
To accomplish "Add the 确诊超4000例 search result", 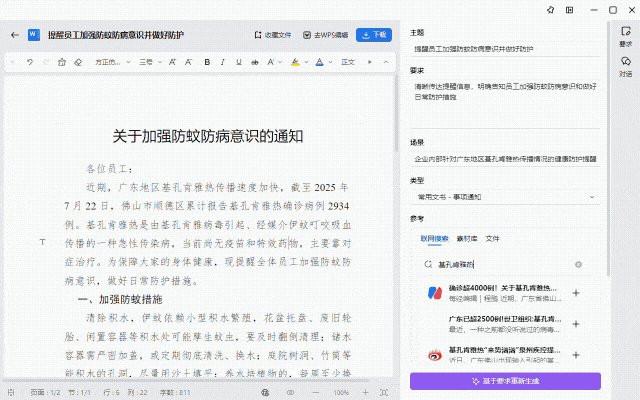I will 576,293.
